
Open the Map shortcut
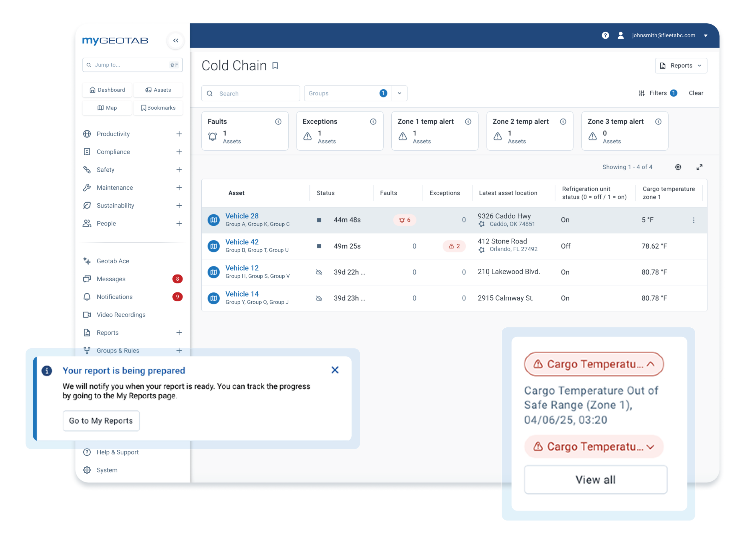[107, 108]
